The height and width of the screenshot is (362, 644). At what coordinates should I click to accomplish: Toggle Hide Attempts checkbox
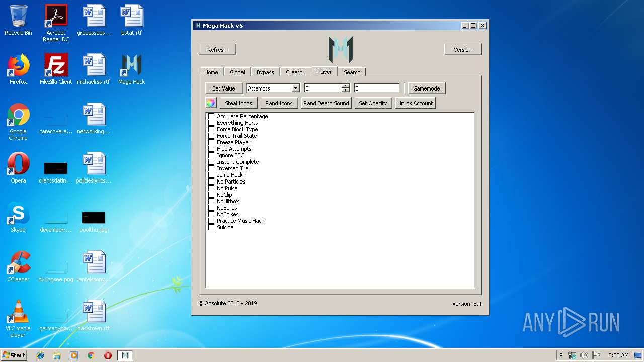pos(211,149)
